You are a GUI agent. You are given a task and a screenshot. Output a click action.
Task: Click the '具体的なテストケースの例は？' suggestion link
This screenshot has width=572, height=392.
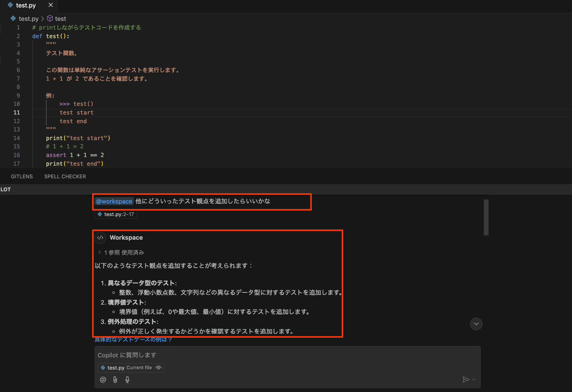134,339
